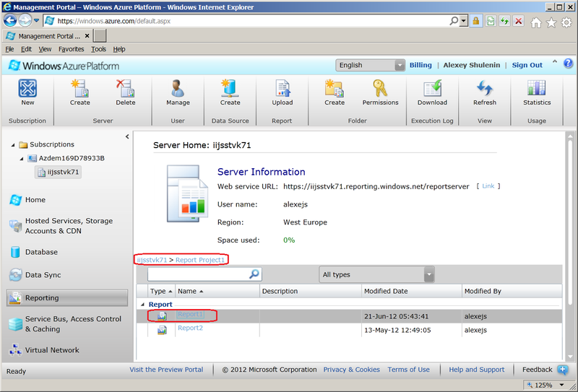
Task: Select Reporting in the sidebar
Action: (x=67, y=297)
